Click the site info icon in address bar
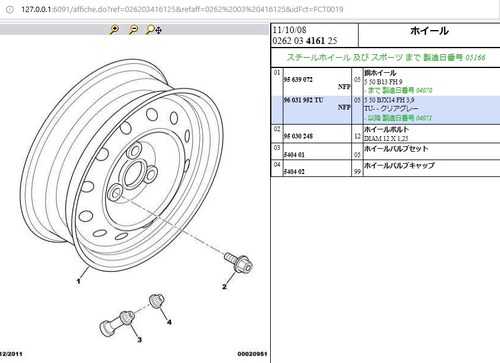500x363 pixels. tap(10, 9)
